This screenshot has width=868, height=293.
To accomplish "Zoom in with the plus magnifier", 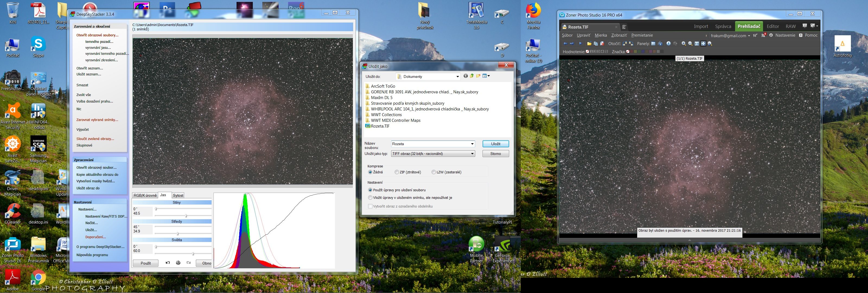I will [x=684, y=43].
